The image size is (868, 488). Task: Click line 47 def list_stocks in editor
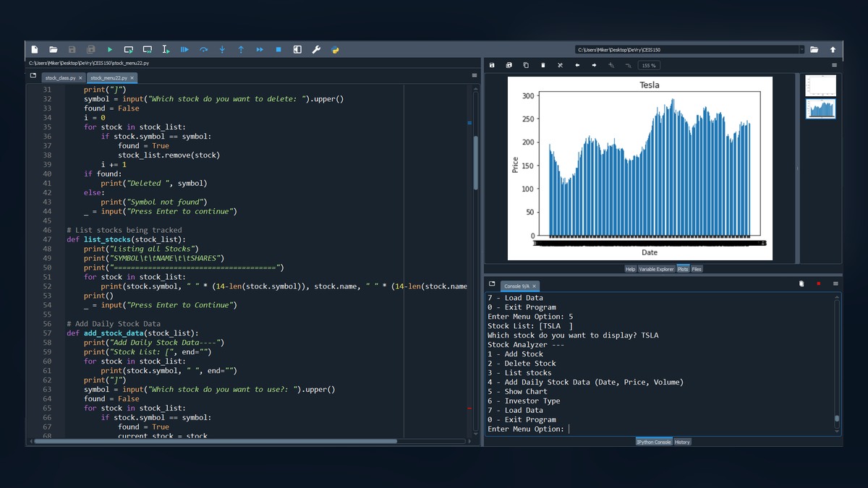[x=126, y=239]
